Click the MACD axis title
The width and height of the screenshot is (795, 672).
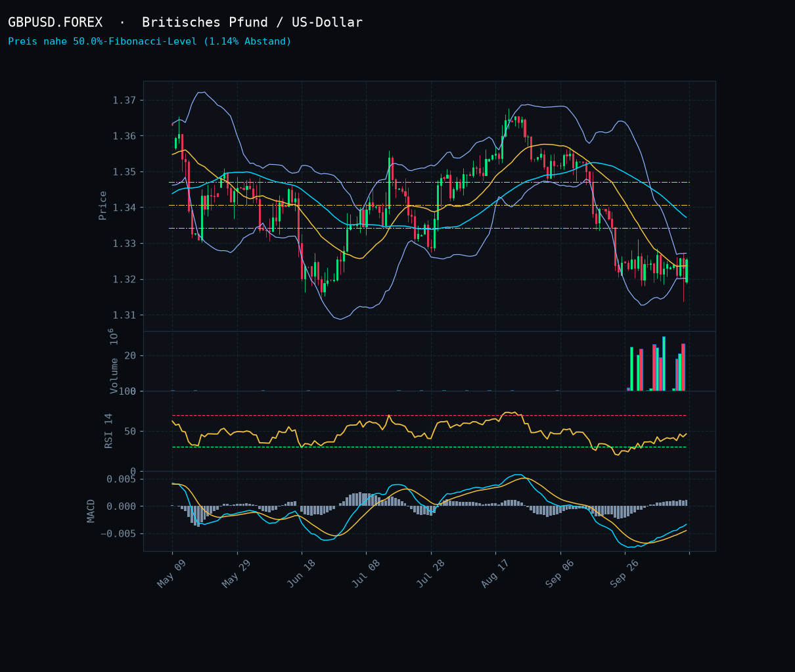(91, 511)
